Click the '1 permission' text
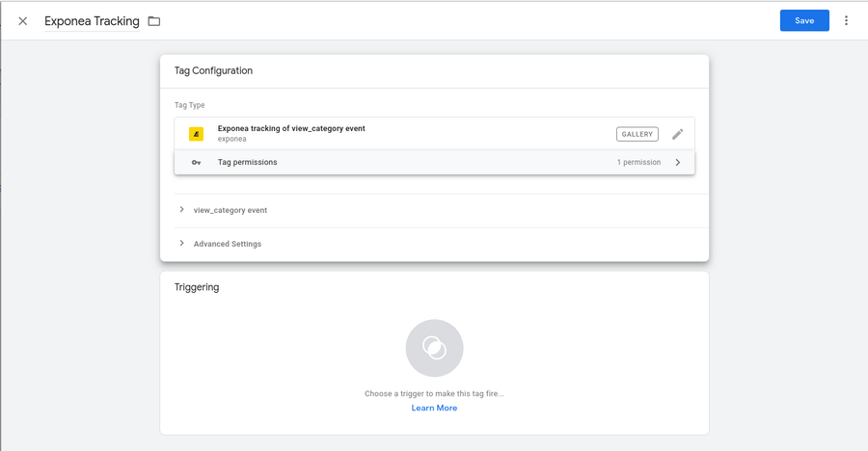This screenshot has height=451, width=868. coord(638,163)
